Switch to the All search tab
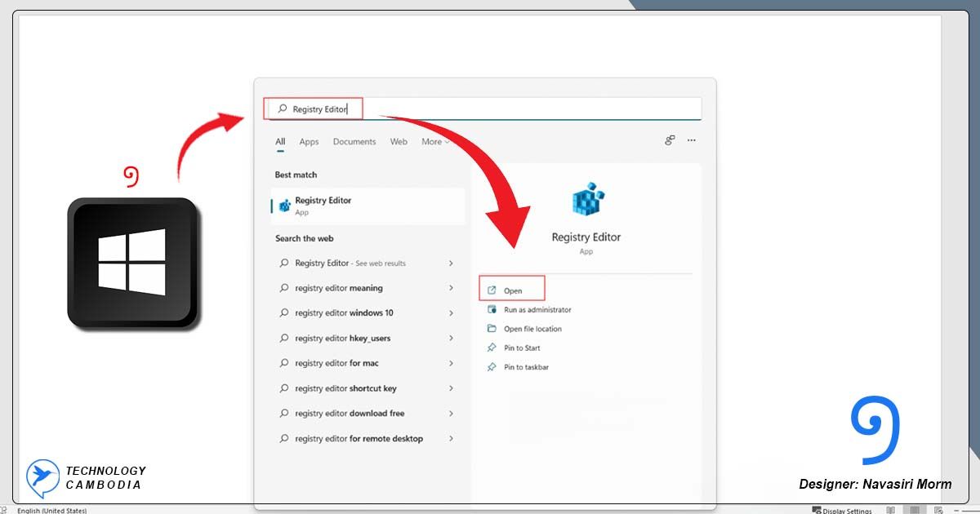 [280, 142]
